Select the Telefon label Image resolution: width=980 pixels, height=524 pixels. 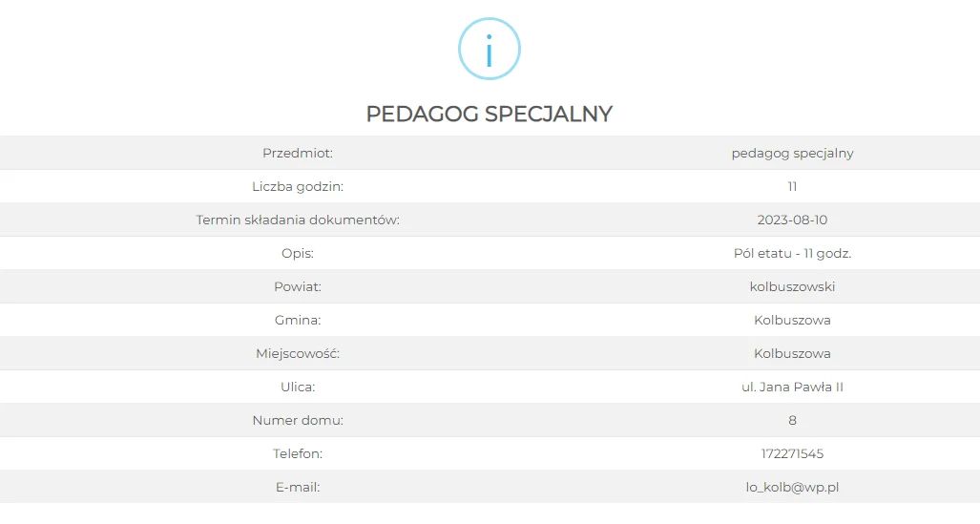click(298, 454)
